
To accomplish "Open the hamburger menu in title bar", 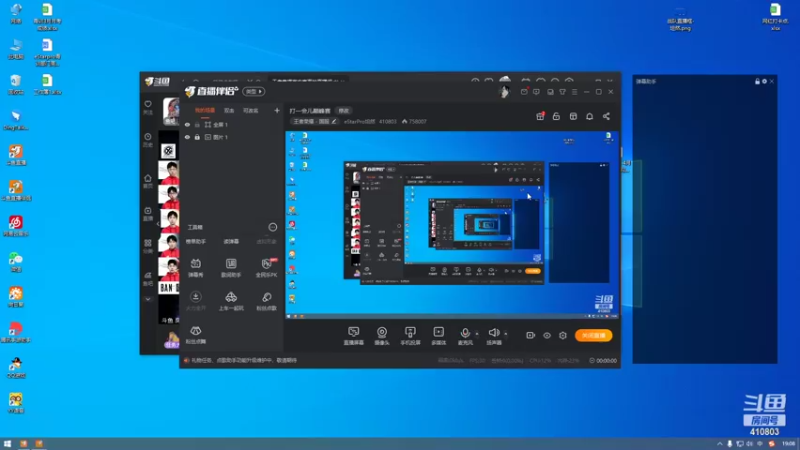I will point(574,92).
